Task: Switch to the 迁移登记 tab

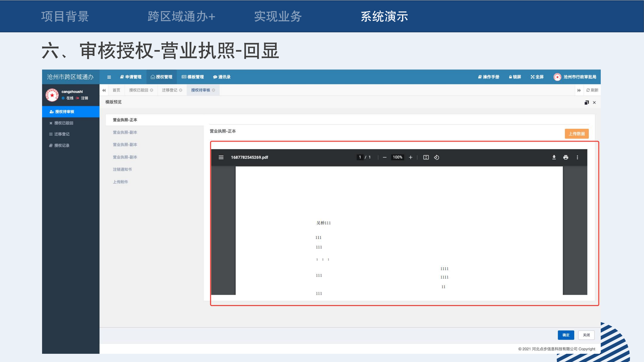Action: pyautogui.click(x=169, y=90)
